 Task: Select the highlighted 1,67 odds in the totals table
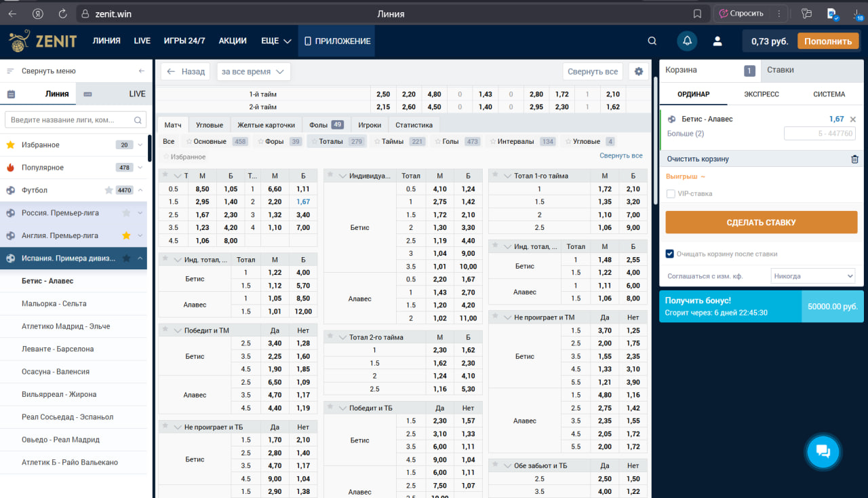(303, 202)
